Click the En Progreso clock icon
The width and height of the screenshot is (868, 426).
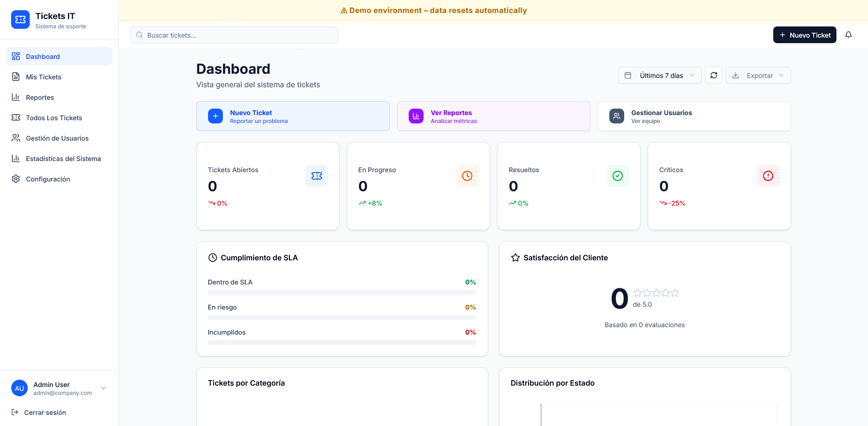pos(467,176)
